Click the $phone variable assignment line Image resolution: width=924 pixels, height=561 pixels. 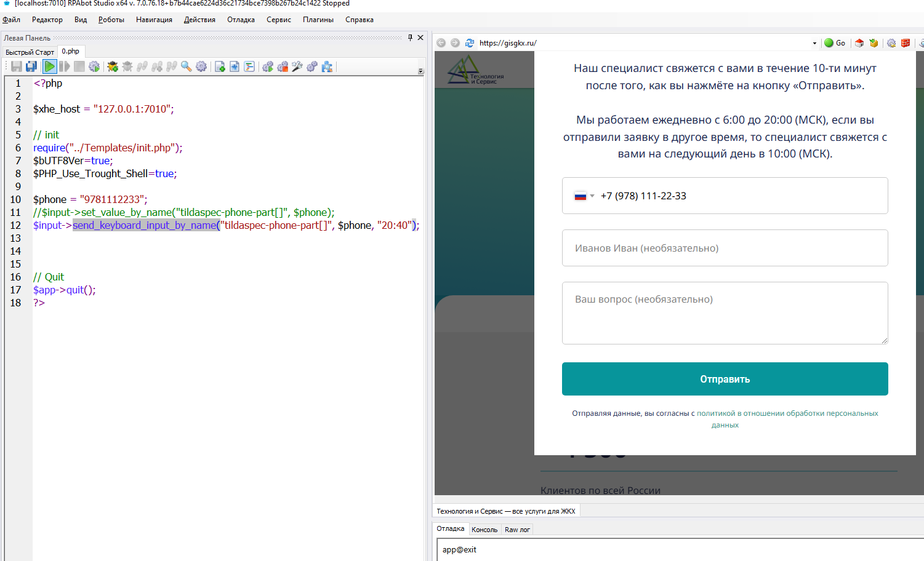tap(90, 199)
